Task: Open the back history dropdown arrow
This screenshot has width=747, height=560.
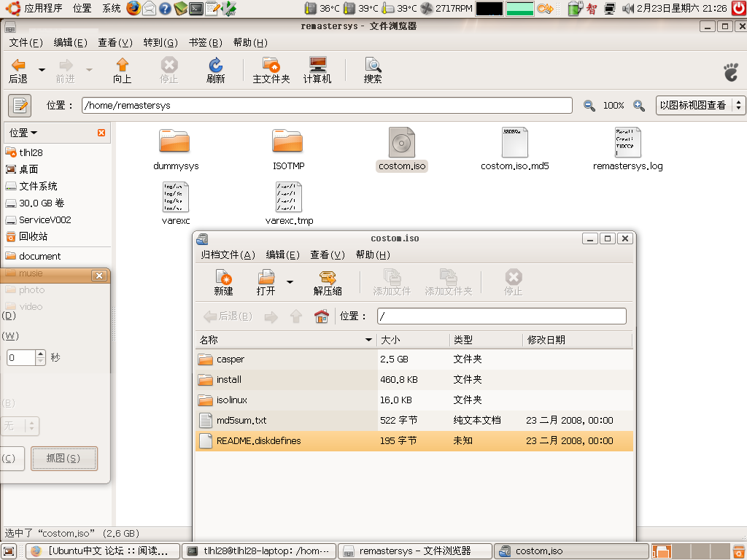Action: 42,70
